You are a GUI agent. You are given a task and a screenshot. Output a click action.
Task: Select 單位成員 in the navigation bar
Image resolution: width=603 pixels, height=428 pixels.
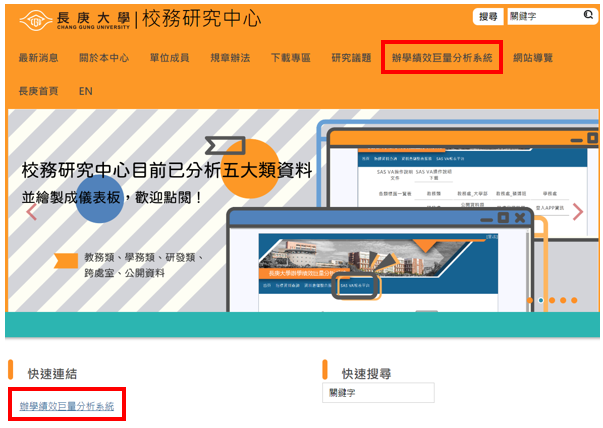coord(167,58)
